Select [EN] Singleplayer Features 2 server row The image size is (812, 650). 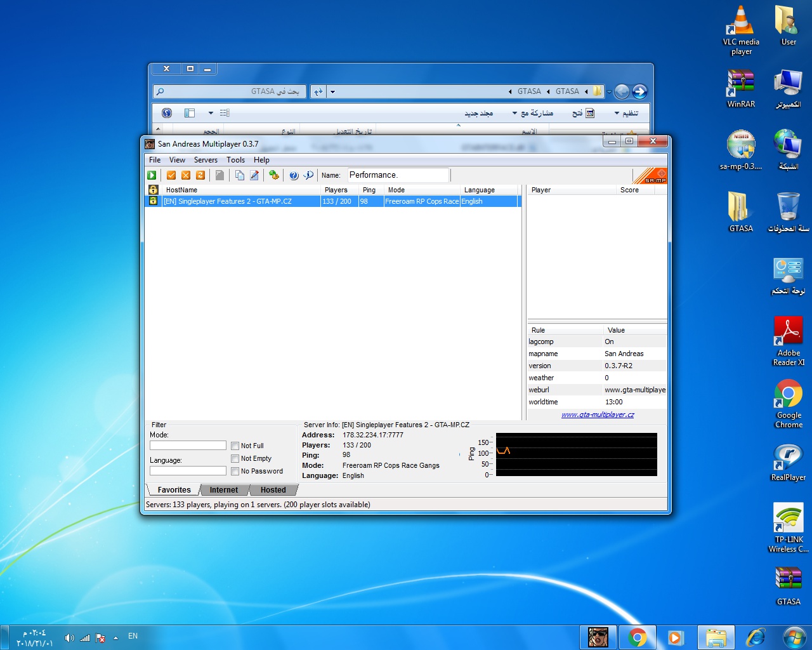(333, 201)
